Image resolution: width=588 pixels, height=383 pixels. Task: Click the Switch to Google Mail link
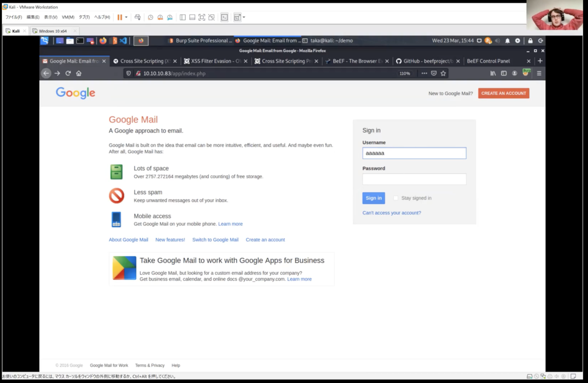pos(215,239)
